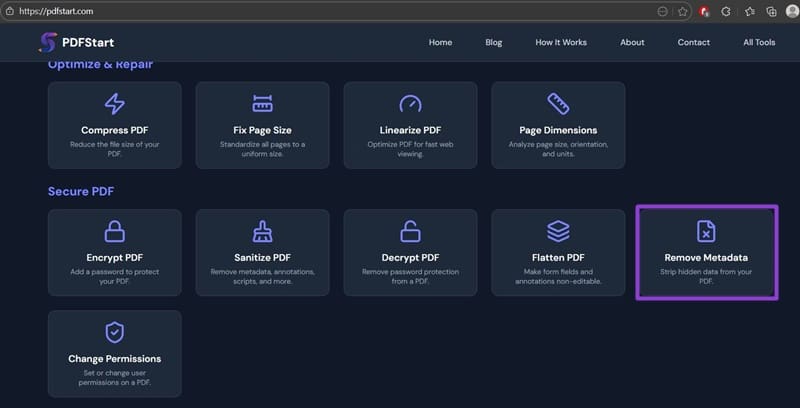Click the Page Dimensions ruler icon

pyautogui.click(x=558, y=104)
